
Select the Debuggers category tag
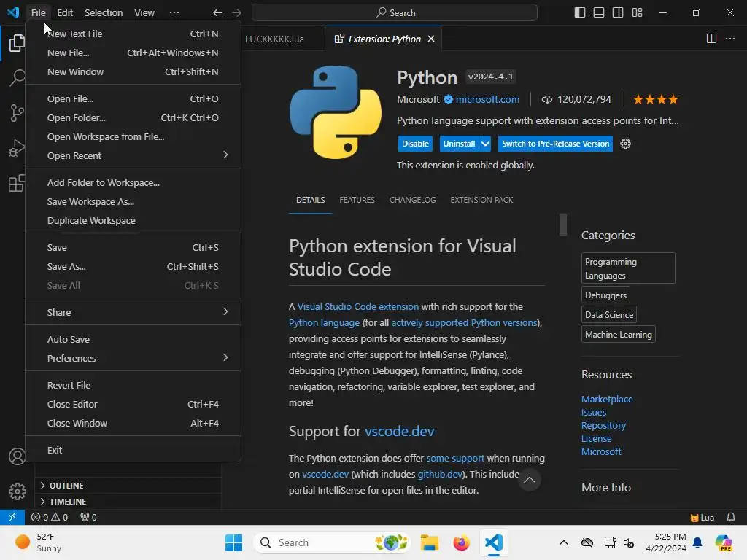(605, 295)
